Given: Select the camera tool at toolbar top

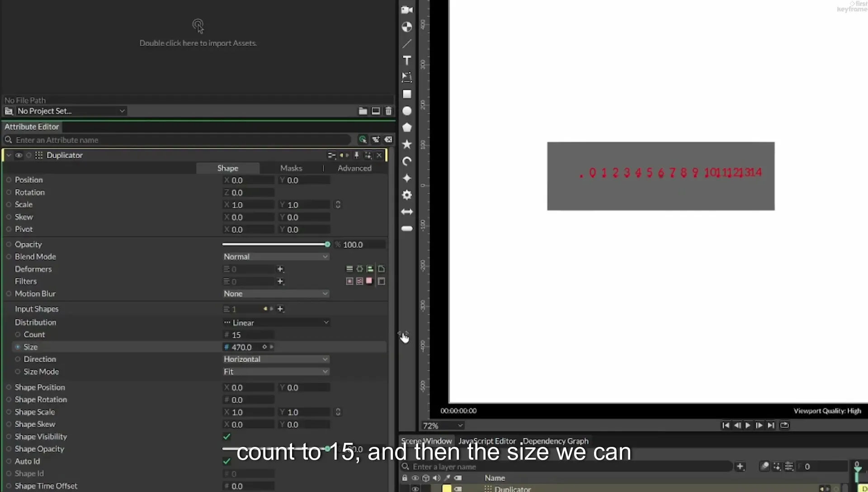Looking at the screenshot, I should click(407, 9).
